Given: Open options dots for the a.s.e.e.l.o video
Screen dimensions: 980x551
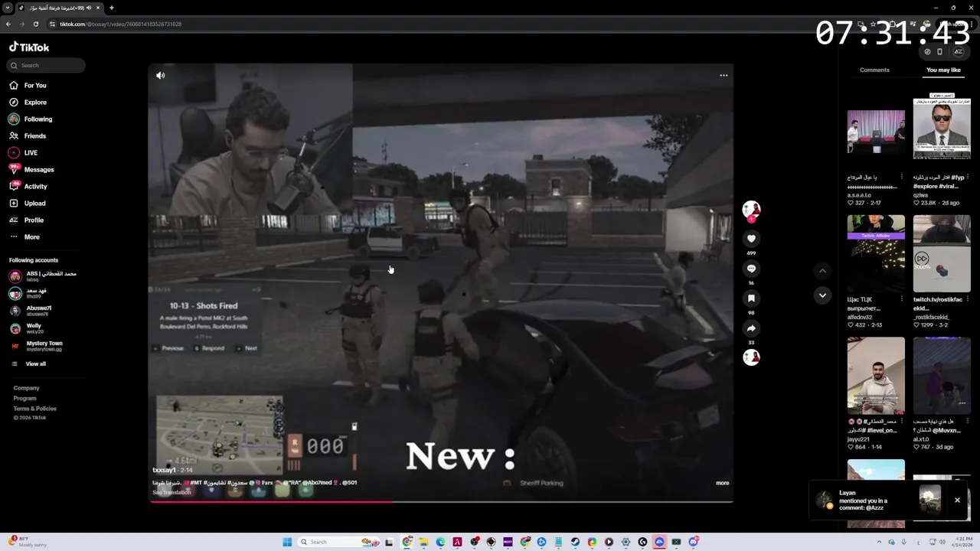Looking at the screenshot, I should coord(901,177).
